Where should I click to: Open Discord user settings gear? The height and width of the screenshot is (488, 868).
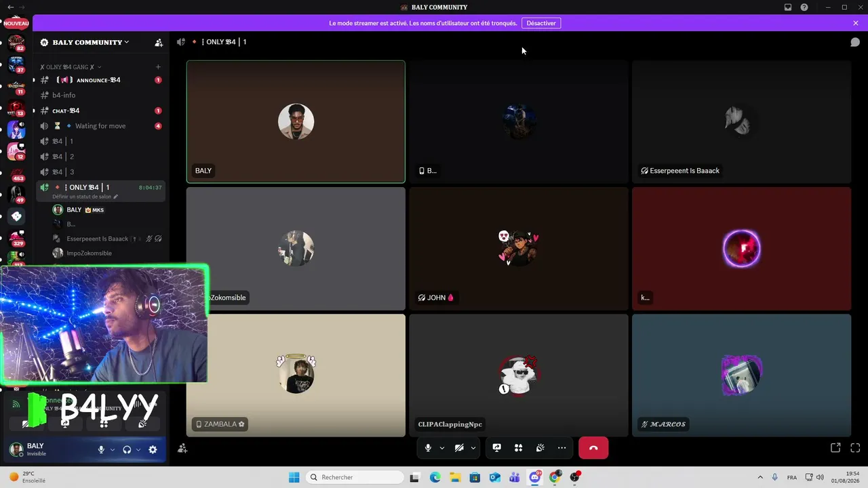(x=153, y=449)
